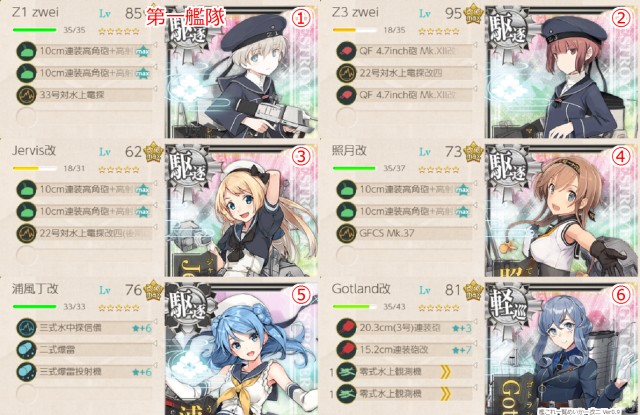
Task: Click the red gun icon of Z3 zwei's first slot
Action: [x=346, y=51]
